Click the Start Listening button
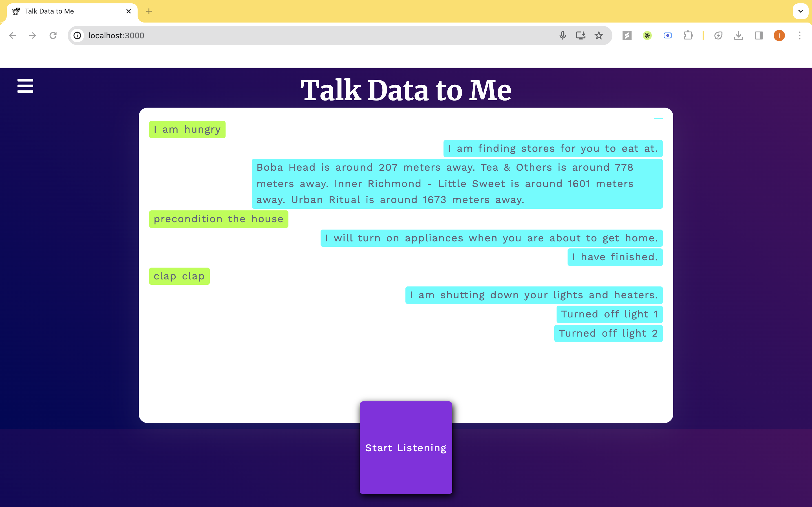 point(406,447)
